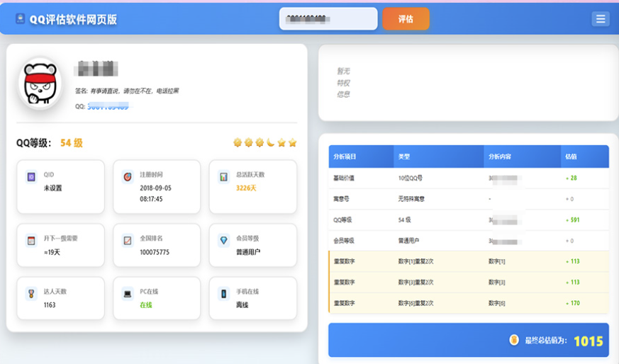Click the 手机在线 phone icon
Viewport: 619px width, 364px height.
(x=223, y=293)
